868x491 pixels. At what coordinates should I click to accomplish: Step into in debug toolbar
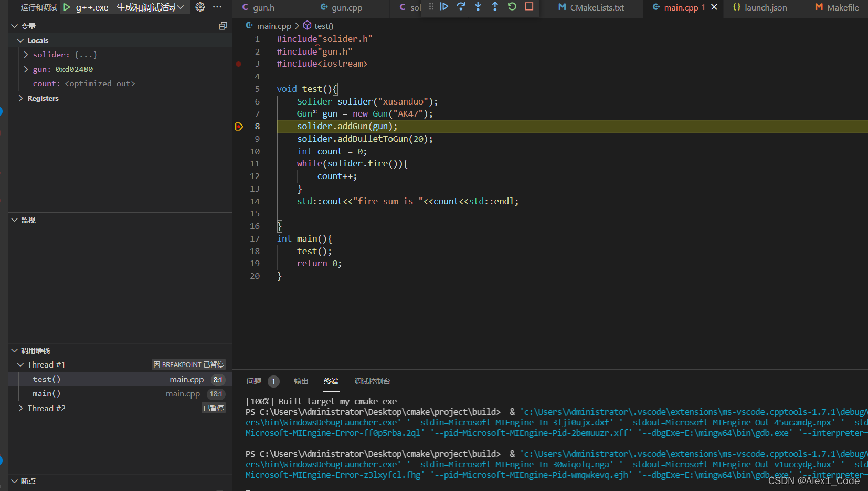tap(478, 7)
